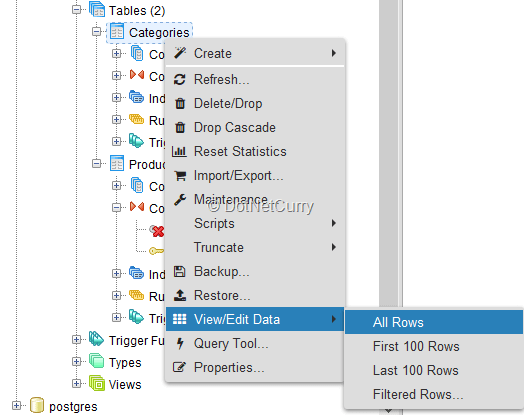Screen dimensions: 524x415
Task: Open the Create submenu
Action: pyautogui.click(x=255, y=53)
